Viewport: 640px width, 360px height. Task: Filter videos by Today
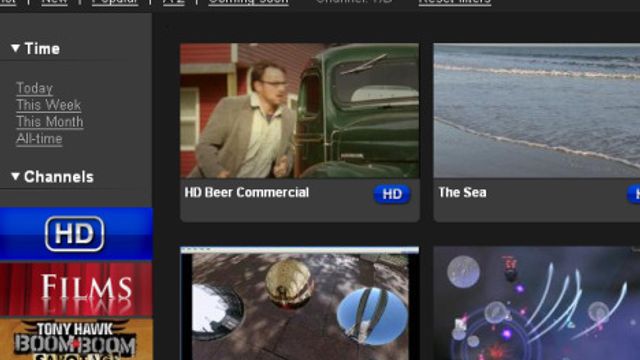point(34,88)
